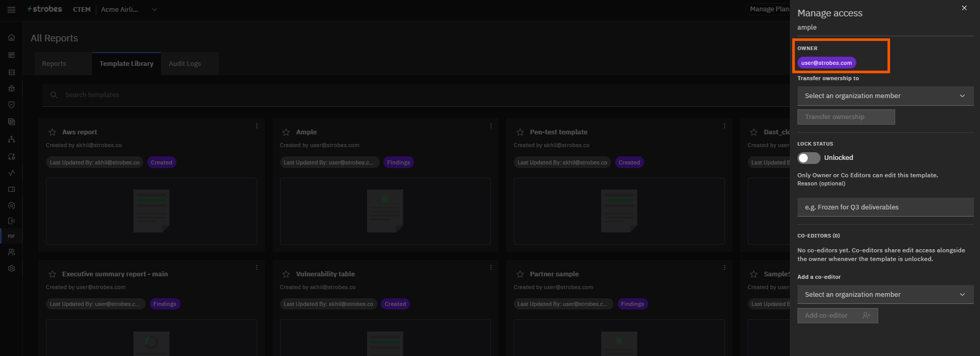Open the Home icon in sidebar

click(x=11, y=37)
